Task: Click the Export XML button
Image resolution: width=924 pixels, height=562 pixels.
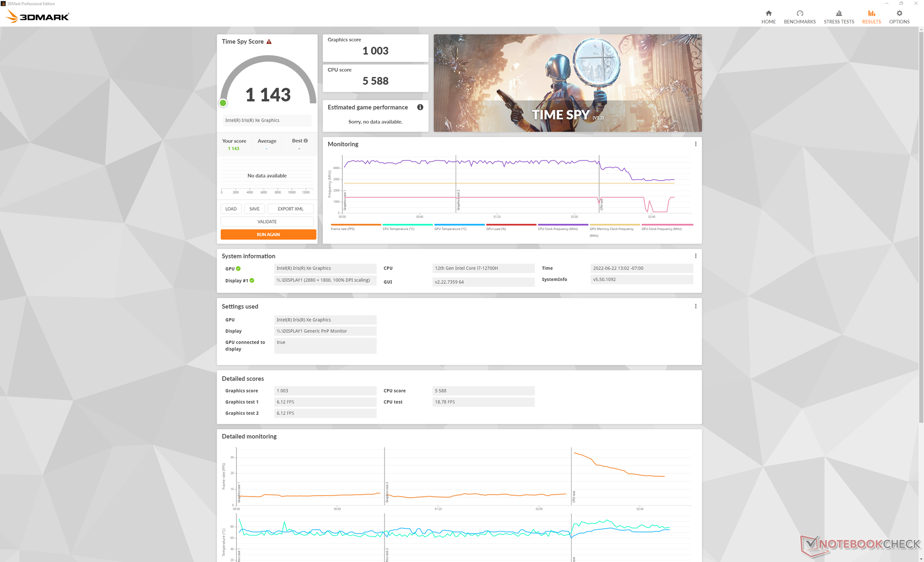Action: [290, 209]
